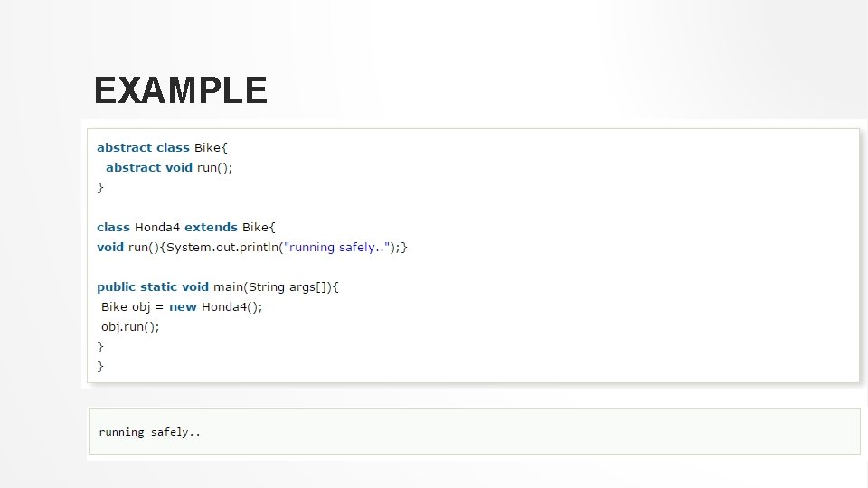Click the 'static' keyword in main method

[158, 286]
